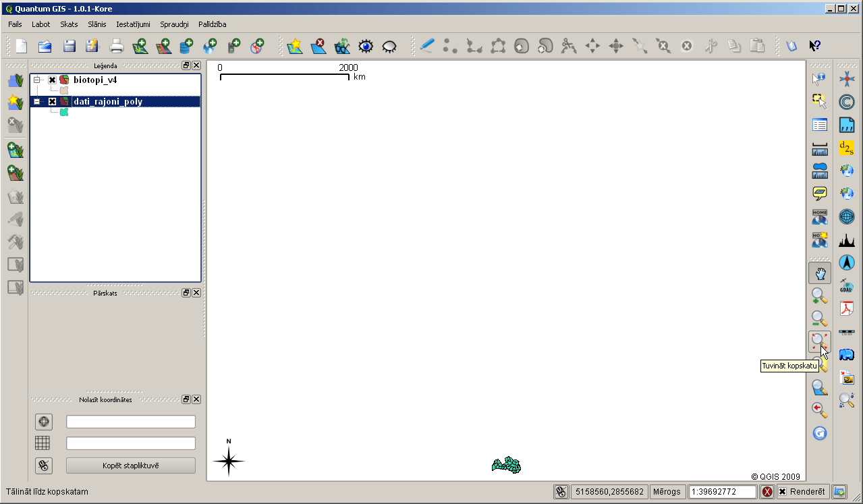This screenshot has width=863, height=504.
Task: Open the Spraudņi menu
Action: coord(175,24)
